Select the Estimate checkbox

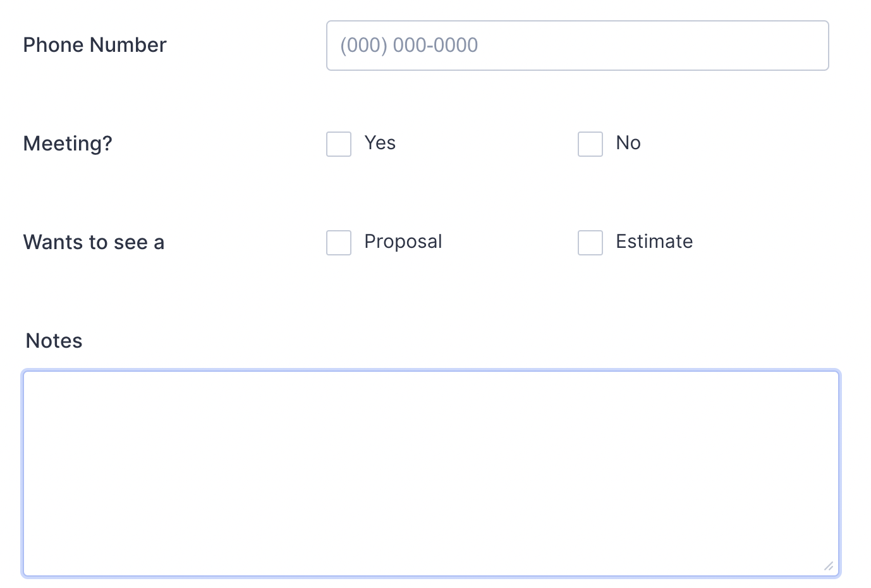(x=590, y=243)
